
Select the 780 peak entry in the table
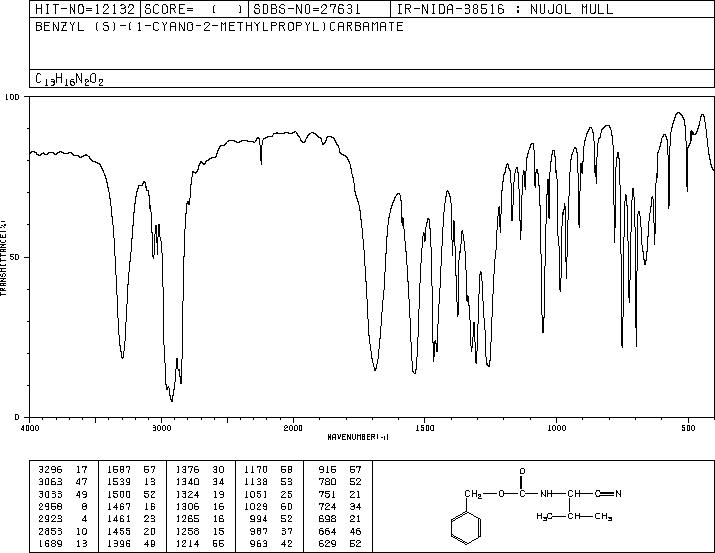point(340,482)
